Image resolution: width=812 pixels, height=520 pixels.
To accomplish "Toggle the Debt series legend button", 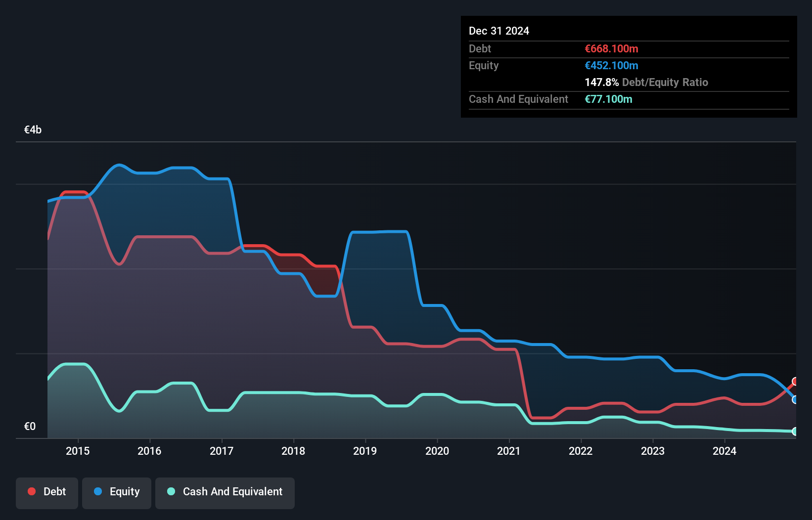I will click(x=47, y=493).
